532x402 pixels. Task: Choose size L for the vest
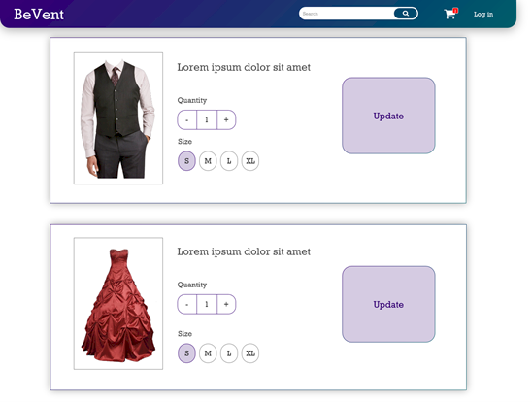point(229,161)
